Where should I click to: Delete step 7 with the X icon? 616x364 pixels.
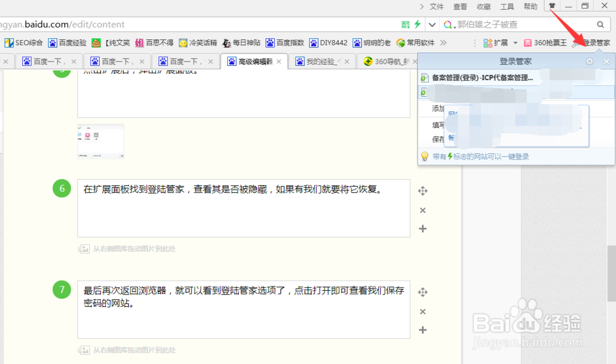(423, 312)
